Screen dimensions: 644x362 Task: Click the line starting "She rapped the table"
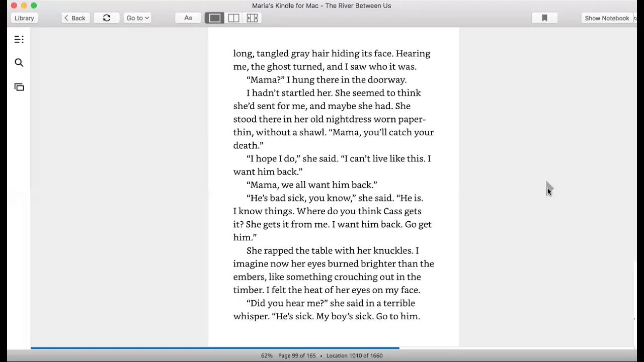(x=333, y=250)
